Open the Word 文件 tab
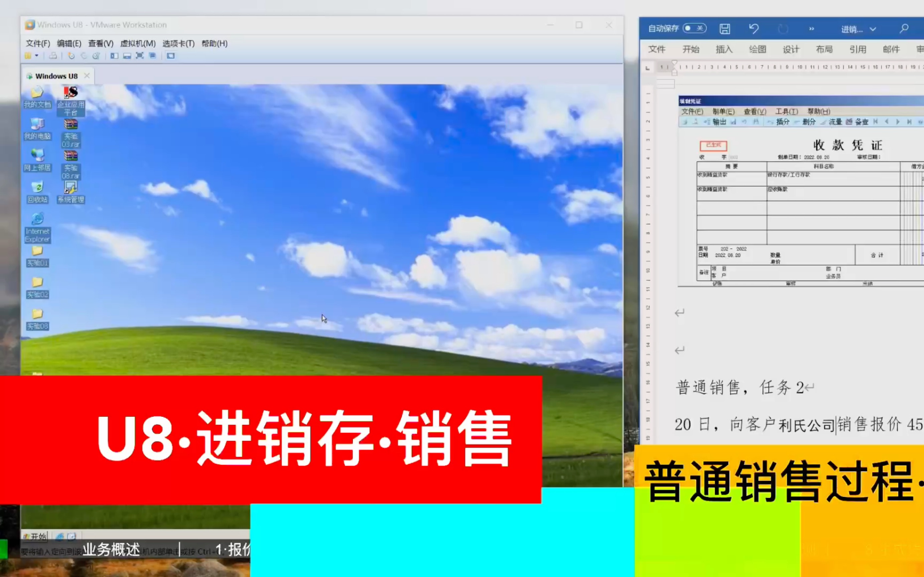This screenshot has width=924, height=577. (x=657, y=49)
